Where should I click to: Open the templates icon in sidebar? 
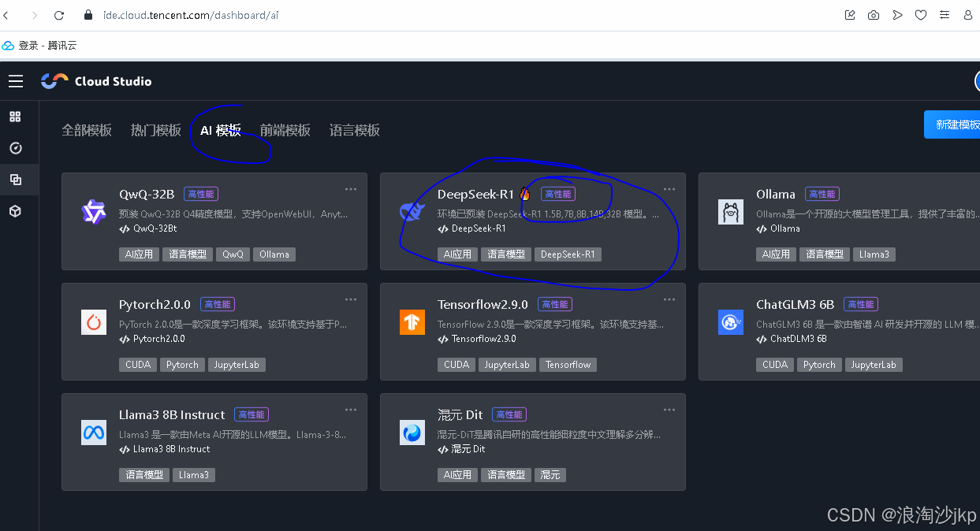pyautogui.click(x=15, y=180)
